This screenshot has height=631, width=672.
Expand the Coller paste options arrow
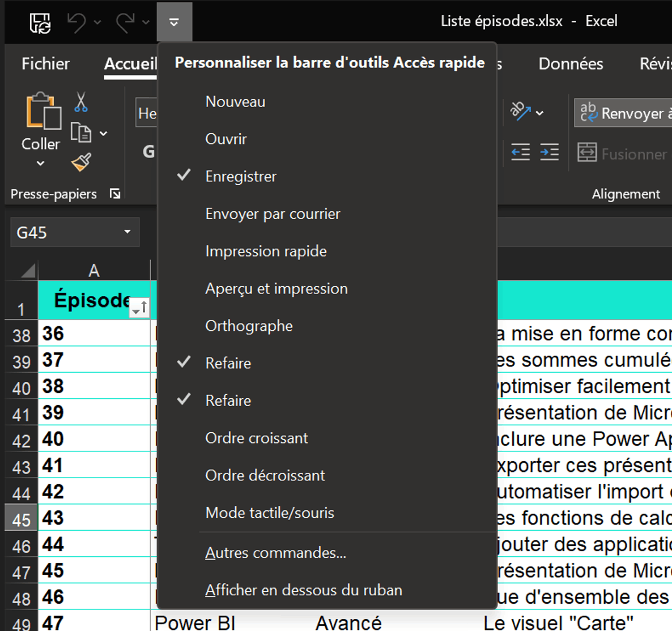(x=40, y=163)
